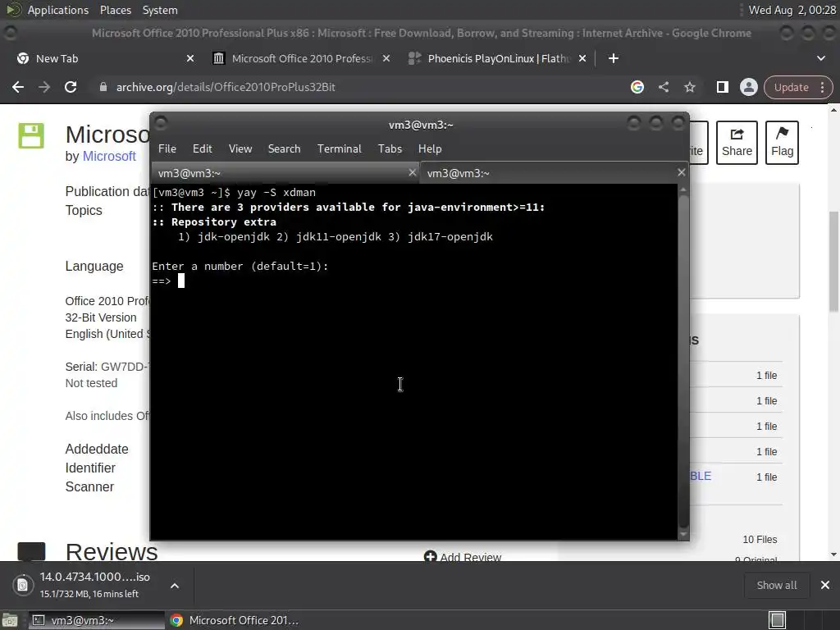
Task: Click the Reviews section icon
Action: (x=32, y=552)
